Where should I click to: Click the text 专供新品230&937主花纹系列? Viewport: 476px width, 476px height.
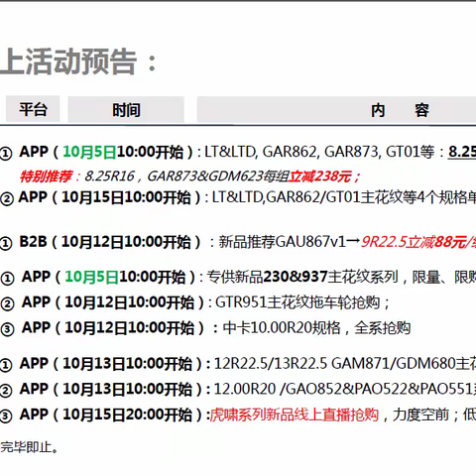point(302,277)
